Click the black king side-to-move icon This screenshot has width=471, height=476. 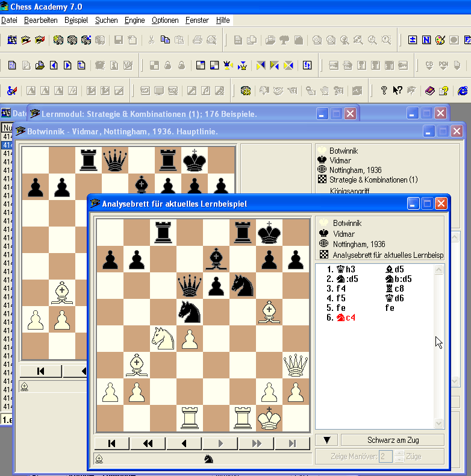coord(228,65)
